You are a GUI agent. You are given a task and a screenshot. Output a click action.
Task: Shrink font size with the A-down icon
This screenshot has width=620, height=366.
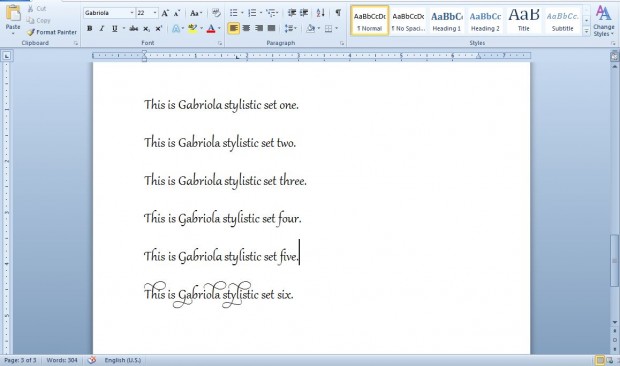pyautogui.click(x=177, y=13)
